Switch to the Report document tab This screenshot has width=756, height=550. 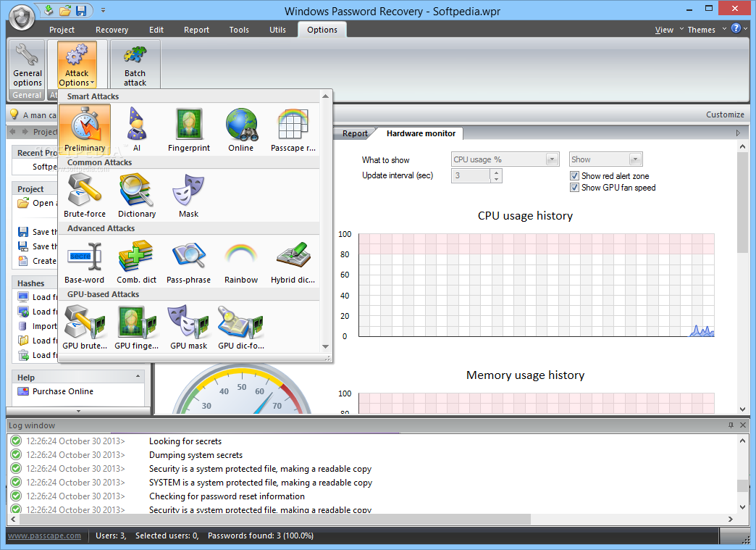355,133
